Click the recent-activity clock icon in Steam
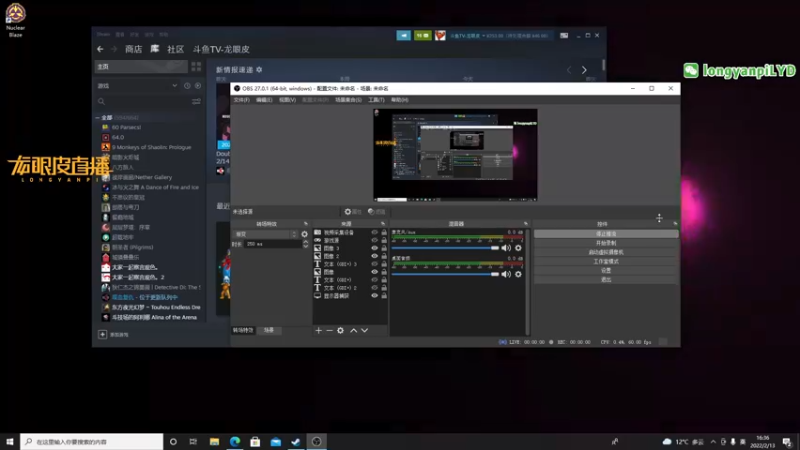Screen dimensions: 800x450 [187, 86]
